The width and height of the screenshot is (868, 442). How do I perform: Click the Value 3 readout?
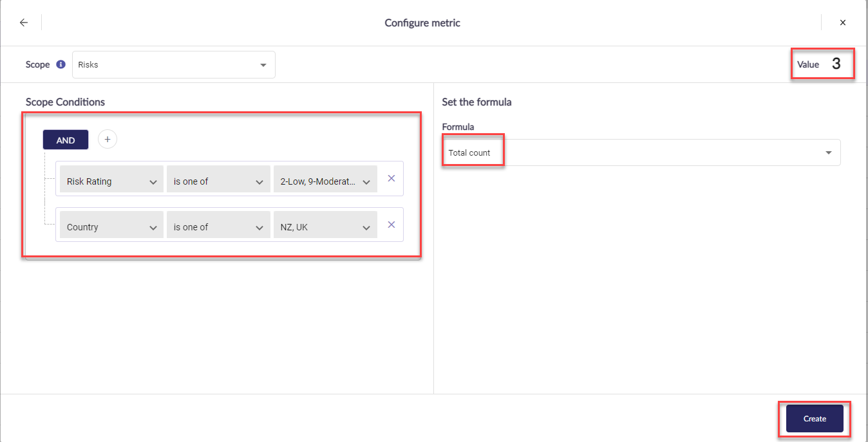tap(819, 64)
